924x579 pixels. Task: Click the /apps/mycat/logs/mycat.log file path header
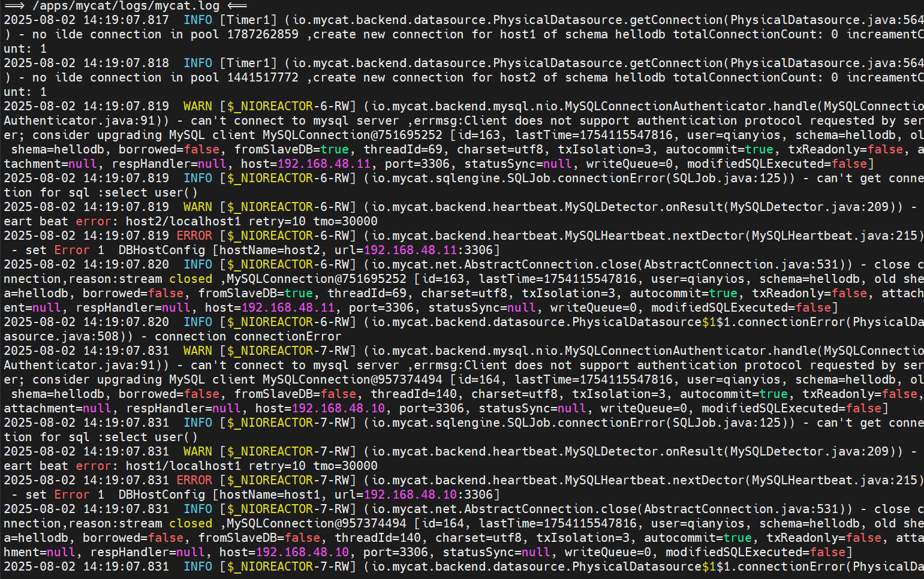(x=126, y=6)
